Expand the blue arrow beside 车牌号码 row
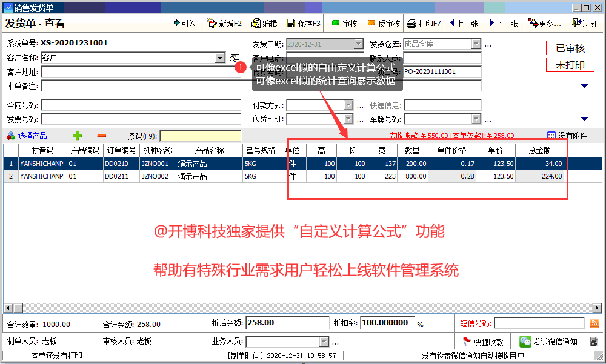 [x=584, y=119]
